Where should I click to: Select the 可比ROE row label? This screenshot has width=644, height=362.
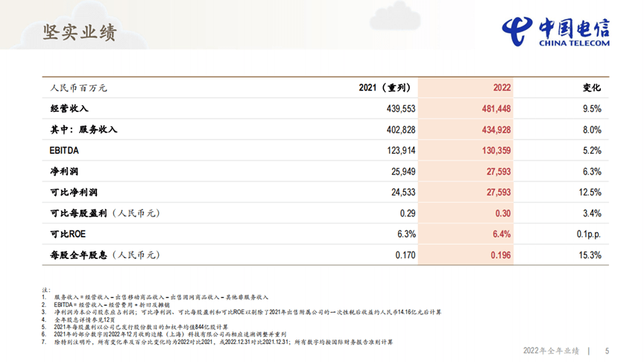point(68,234)
